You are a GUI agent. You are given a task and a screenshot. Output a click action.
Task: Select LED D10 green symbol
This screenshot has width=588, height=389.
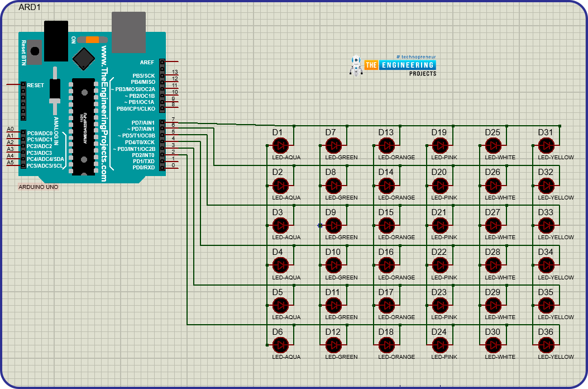(334, 265)
